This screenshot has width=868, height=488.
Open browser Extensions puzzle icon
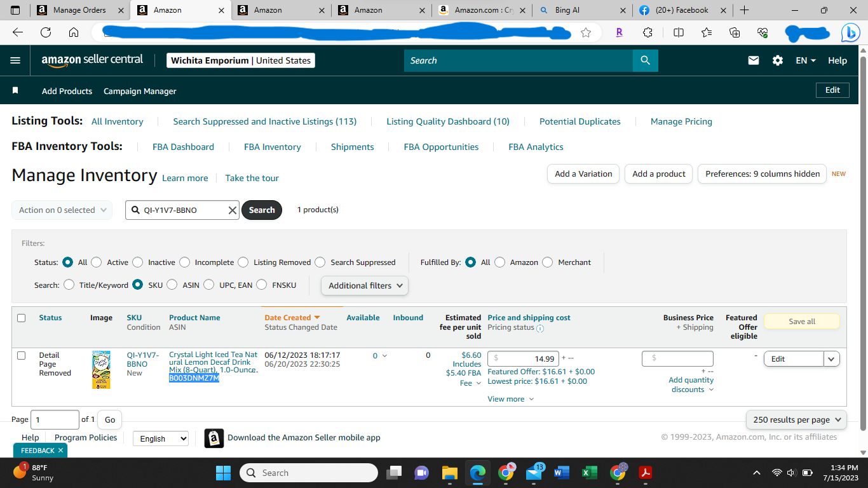coord(648,32)
